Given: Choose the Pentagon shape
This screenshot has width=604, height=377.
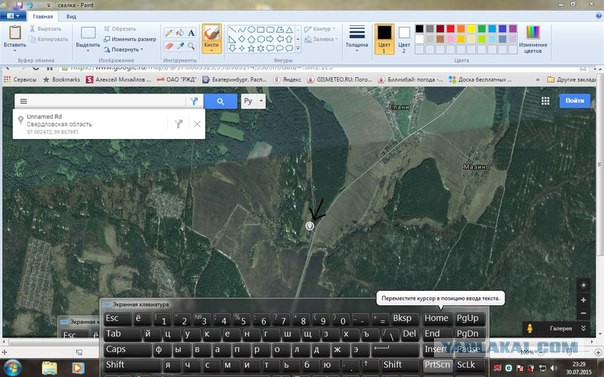Looking at the screenshot, I should tap(251, 39).
